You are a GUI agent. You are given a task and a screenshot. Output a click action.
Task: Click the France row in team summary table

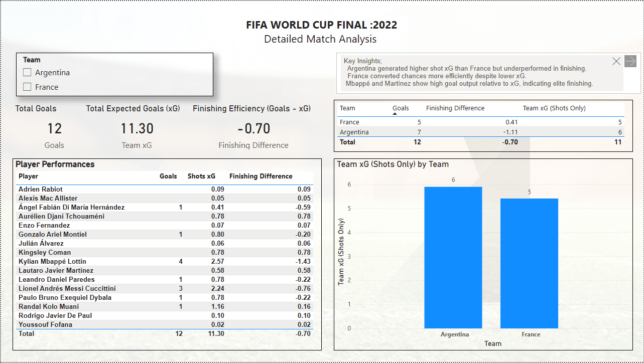(481, 122)
